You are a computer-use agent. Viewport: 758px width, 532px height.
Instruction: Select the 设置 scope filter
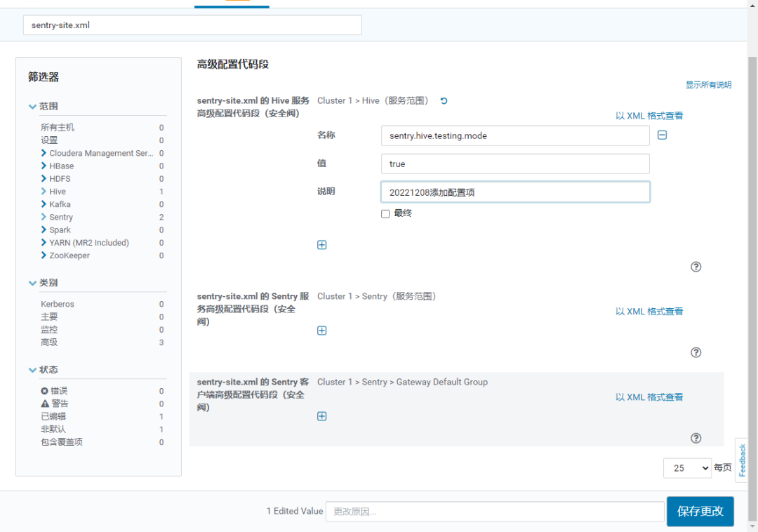coord(49,140)
